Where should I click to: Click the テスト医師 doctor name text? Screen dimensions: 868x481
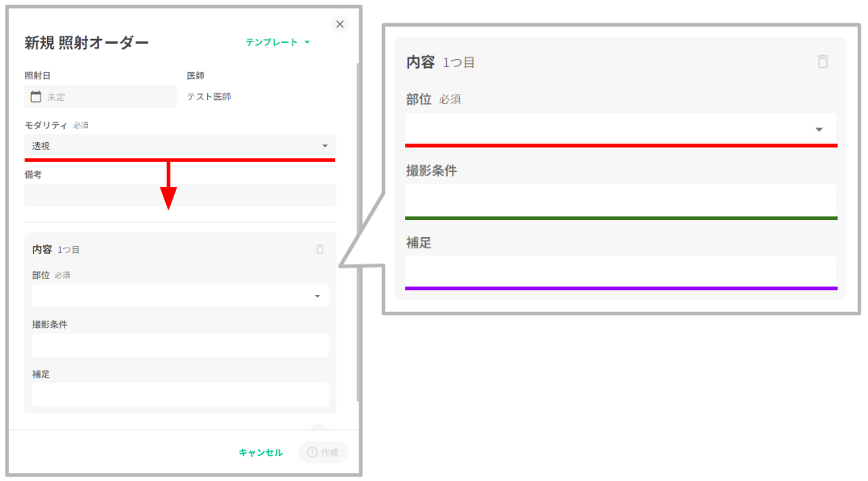(x=209, y=96)
